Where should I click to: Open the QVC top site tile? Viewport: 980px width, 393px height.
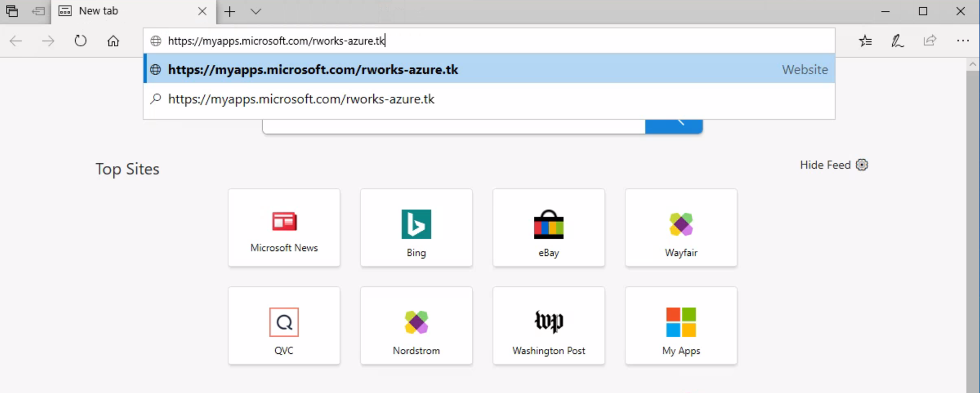tap(284, 326)
